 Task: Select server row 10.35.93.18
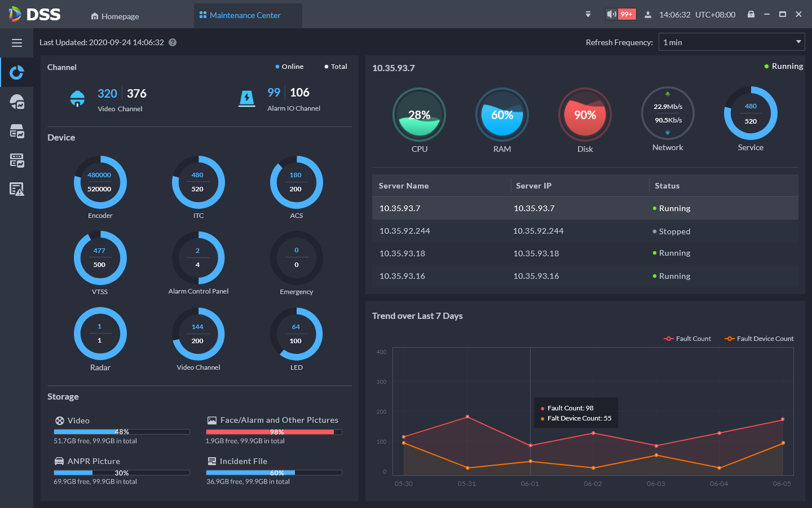tap(585, 253)
